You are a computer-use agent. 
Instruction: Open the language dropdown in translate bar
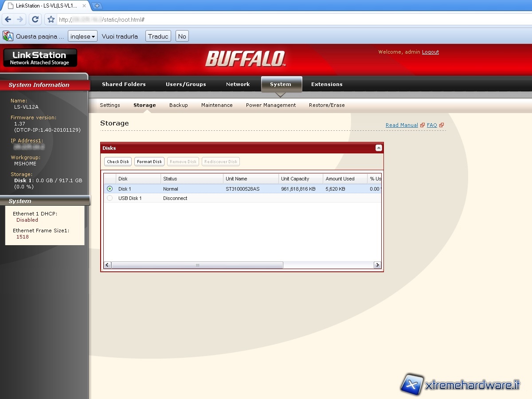(82, 36)
